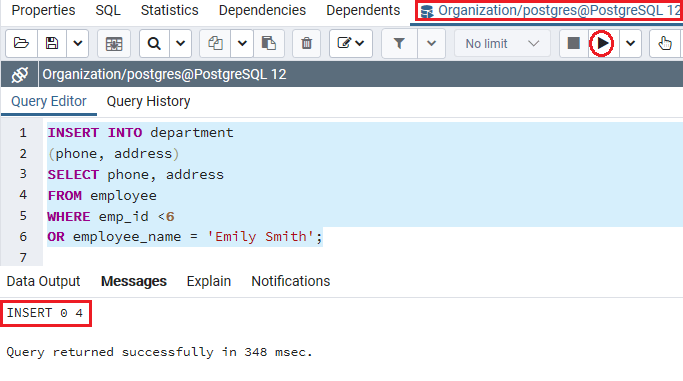The width and height of the screenshot is (683, 381).
Task: Expand execute options dropdown arrow
Action: (630, 44)
